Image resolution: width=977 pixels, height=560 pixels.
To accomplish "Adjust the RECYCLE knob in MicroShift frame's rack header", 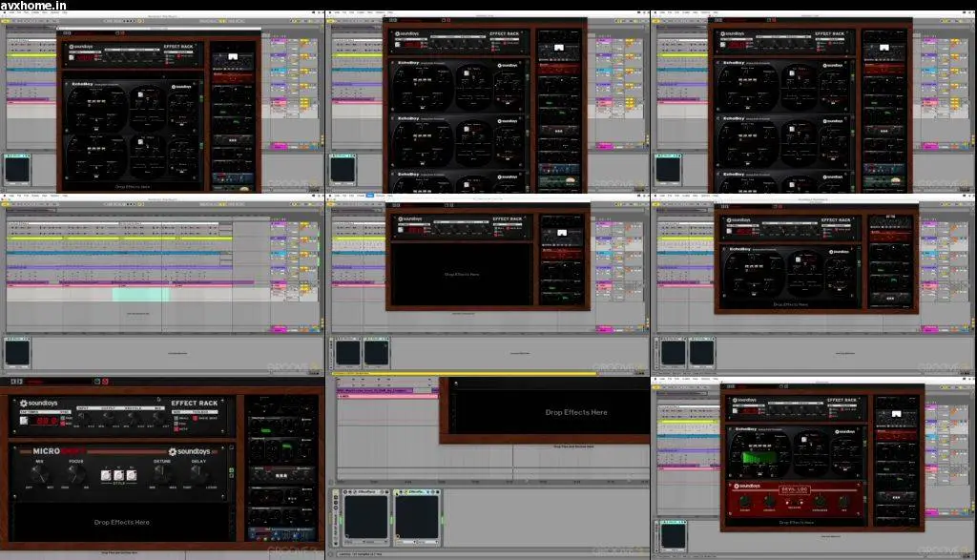I will [x=132, y=416].
